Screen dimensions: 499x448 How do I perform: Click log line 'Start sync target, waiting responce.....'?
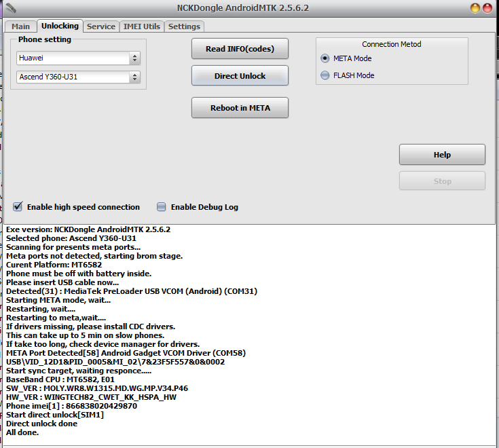(x=79, y=371)
